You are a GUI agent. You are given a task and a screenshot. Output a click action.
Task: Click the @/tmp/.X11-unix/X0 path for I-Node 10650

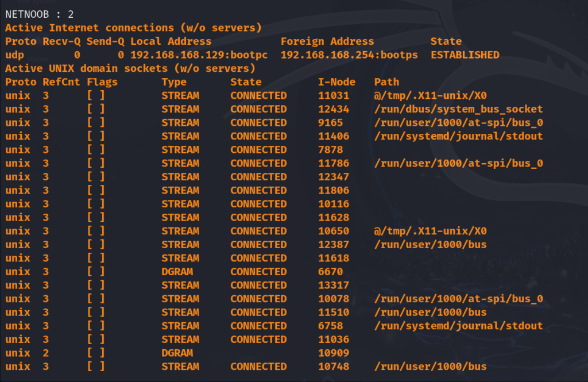(x=431, y=231)
